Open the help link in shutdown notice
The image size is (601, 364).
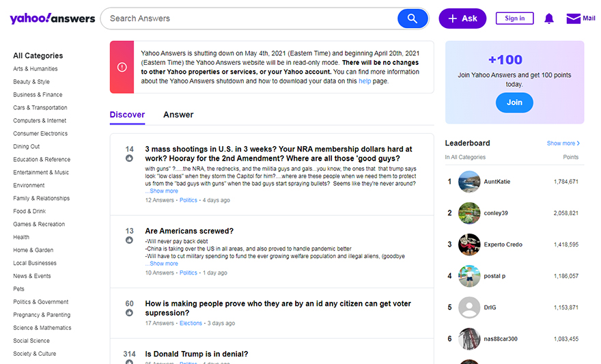point(365,81)
